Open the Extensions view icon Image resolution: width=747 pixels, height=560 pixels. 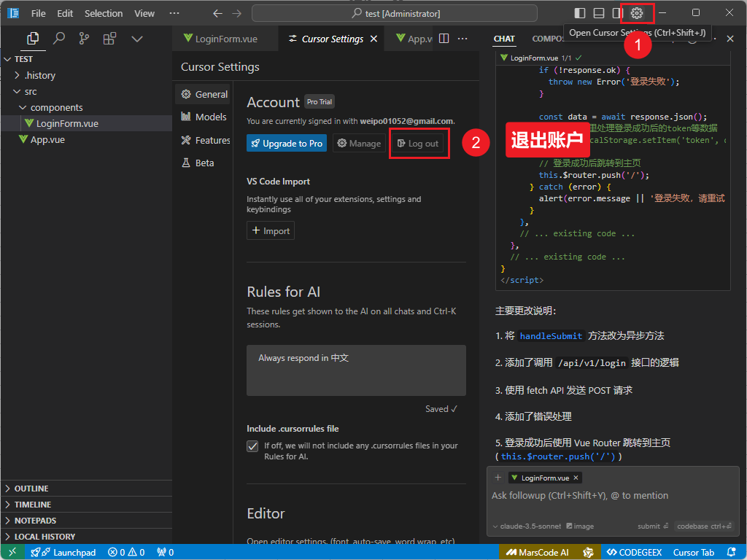[109, 39]
